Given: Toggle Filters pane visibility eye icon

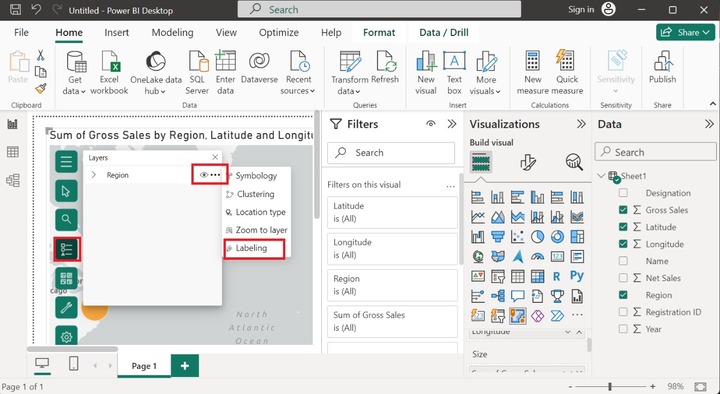Looking at the screenshot, I should (x=430, y=124).
